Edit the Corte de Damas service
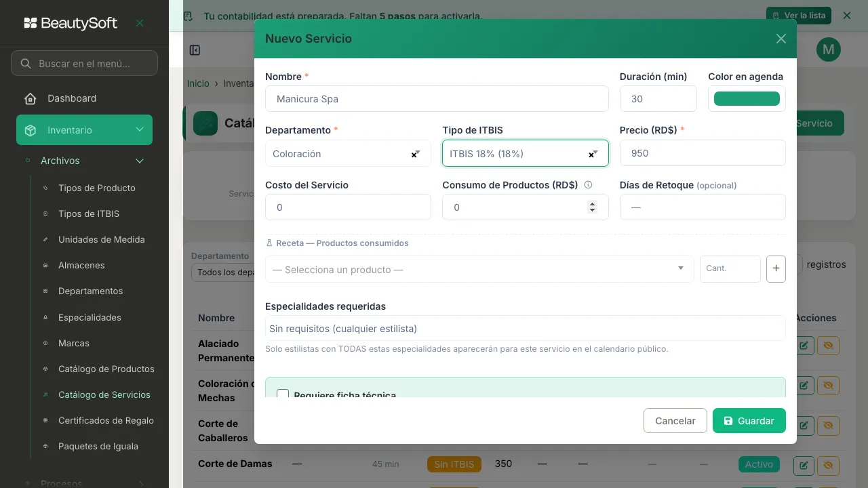 coord(804,465)
